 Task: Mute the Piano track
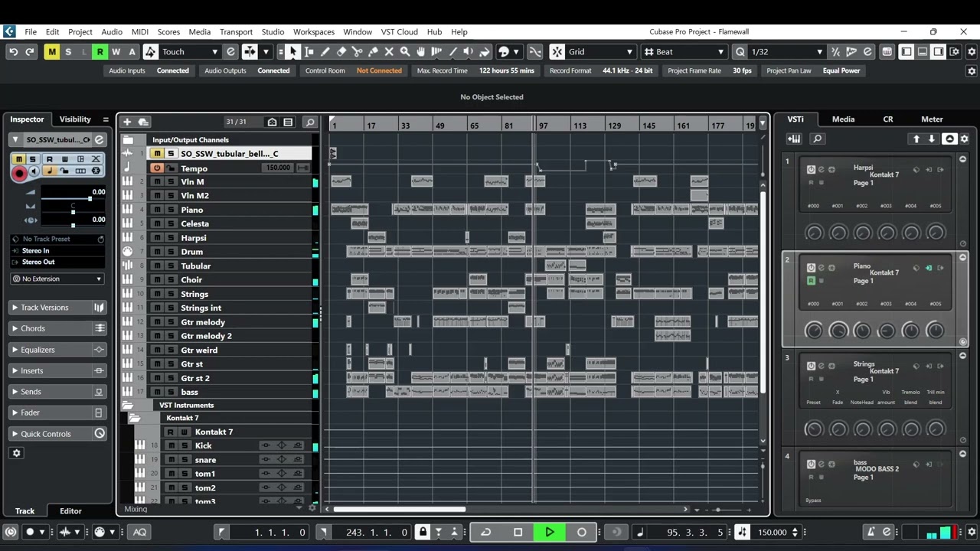tap(157, 210)
